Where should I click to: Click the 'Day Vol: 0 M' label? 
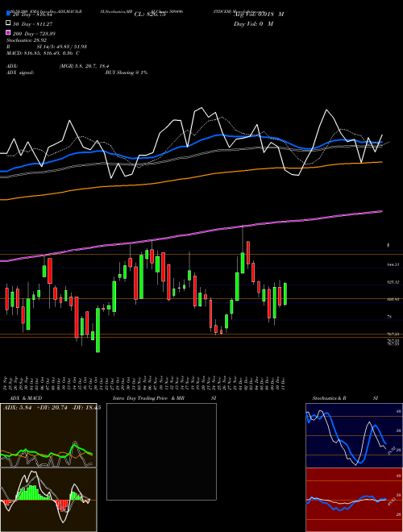[253, 23]
